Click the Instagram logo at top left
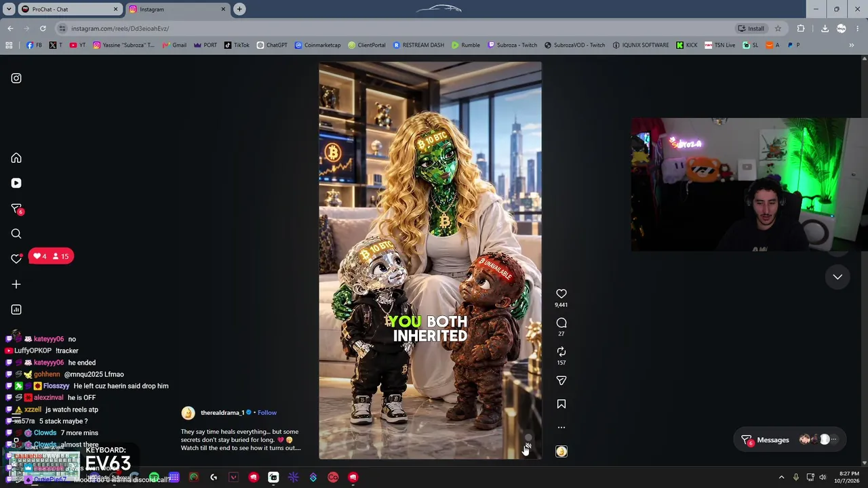Image resolution: width=868 pixels, height=488 pixels. pyautogui.click(x=16, y=78)
